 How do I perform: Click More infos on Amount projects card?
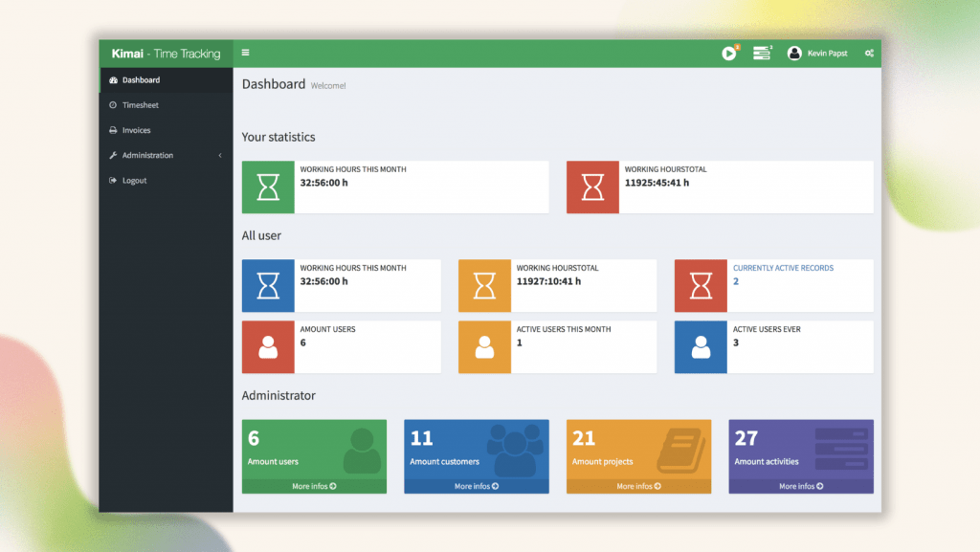pos(638,486)
